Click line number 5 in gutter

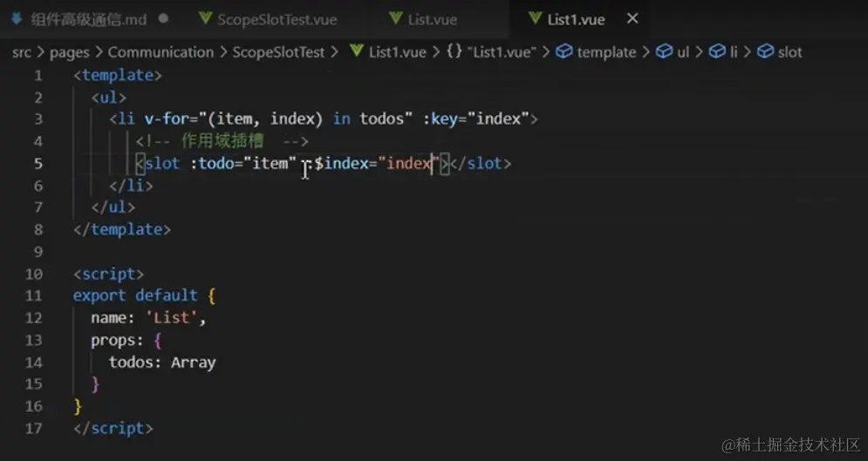38,164
